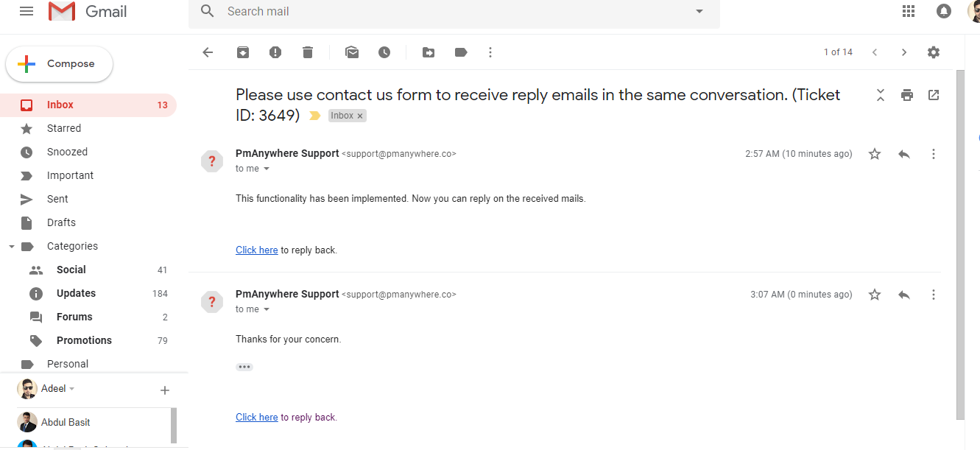
Task: Star the 3:07 AM message
Action: click(875, 295)
